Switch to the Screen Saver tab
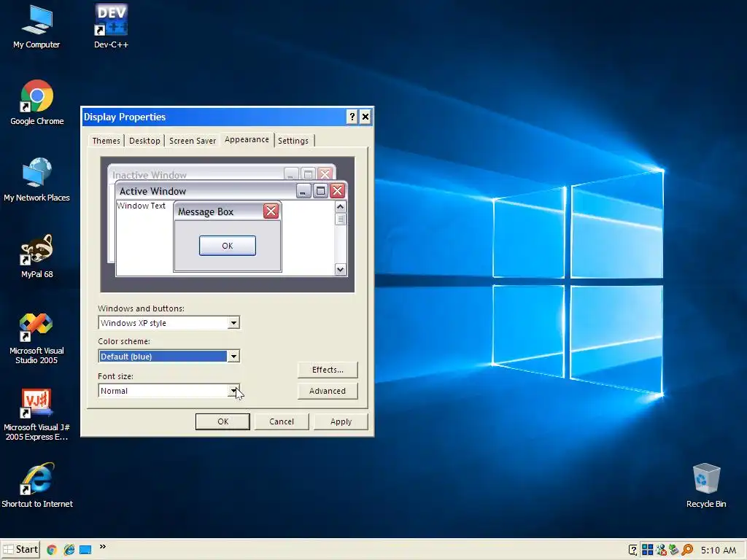 point(193,141)
